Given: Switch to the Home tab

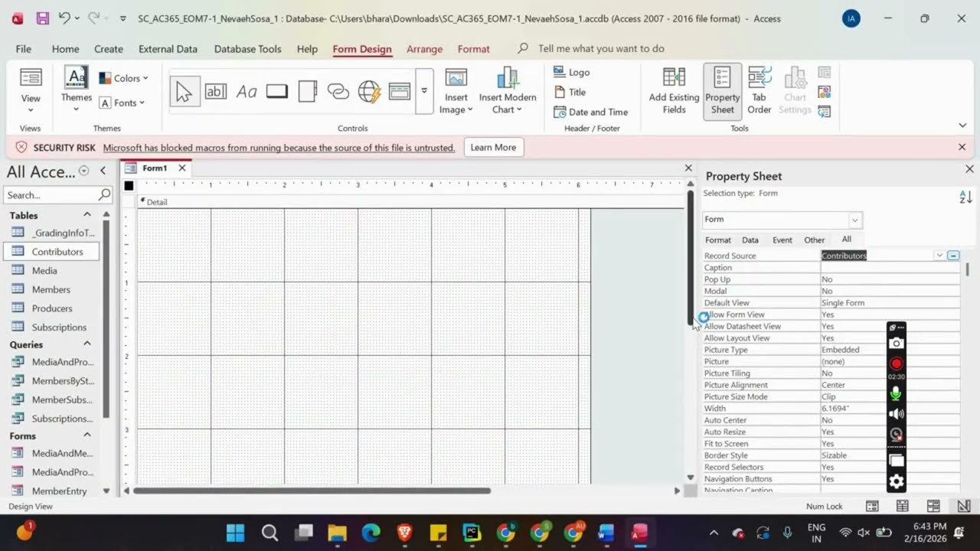Looking at the screenshot, I should point(66,49).
